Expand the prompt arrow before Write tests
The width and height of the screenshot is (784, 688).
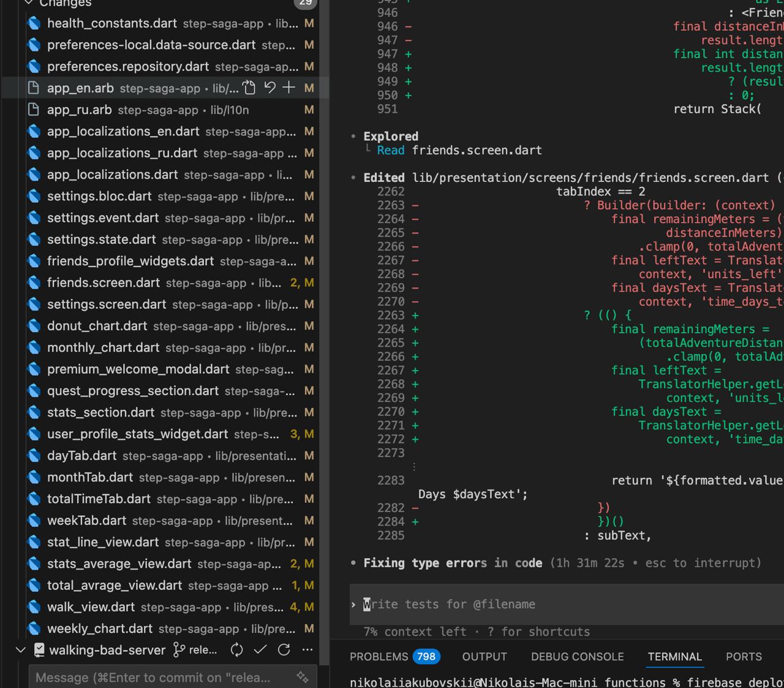(x=353, y=605)
